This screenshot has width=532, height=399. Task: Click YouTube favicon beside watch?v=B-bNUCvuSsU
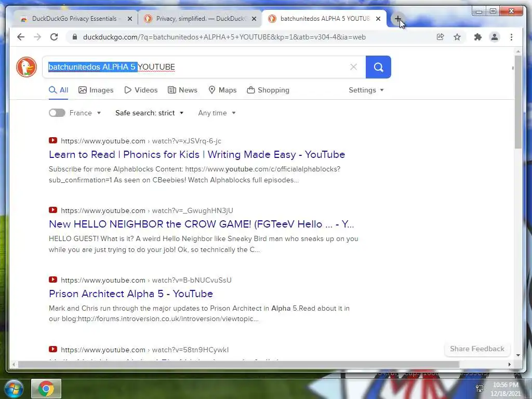[x=53, y=279]
